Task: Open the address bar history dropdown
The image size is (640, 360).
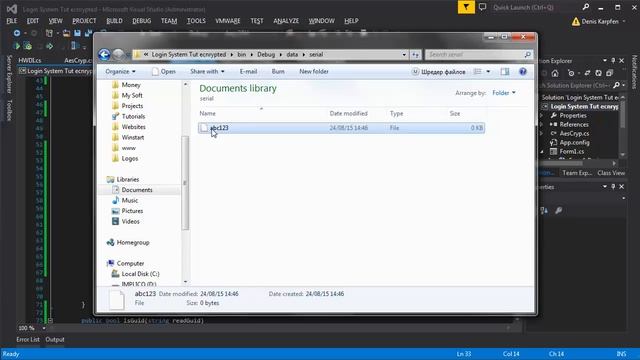Action: point(404,55)
